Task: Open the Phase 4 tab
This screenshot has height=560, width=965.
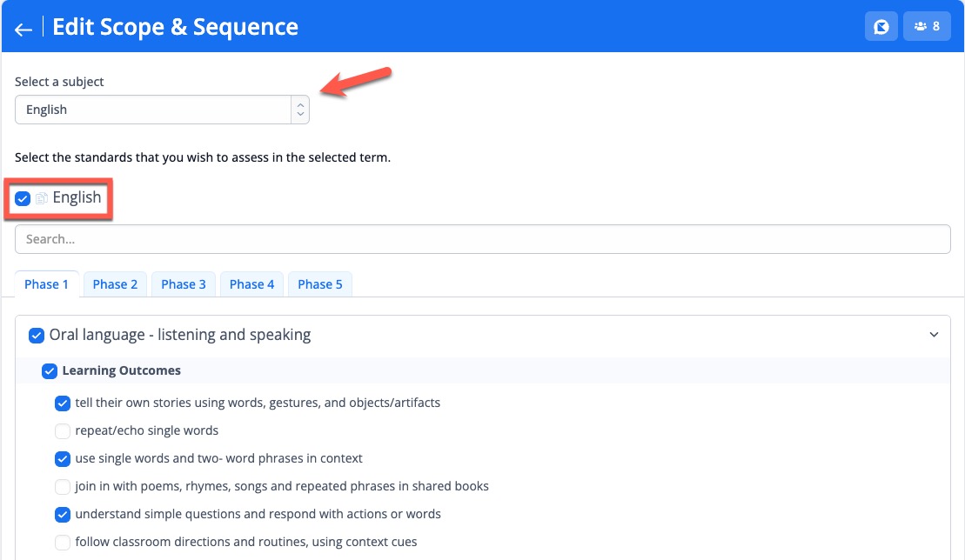Action: click(251, 284)
